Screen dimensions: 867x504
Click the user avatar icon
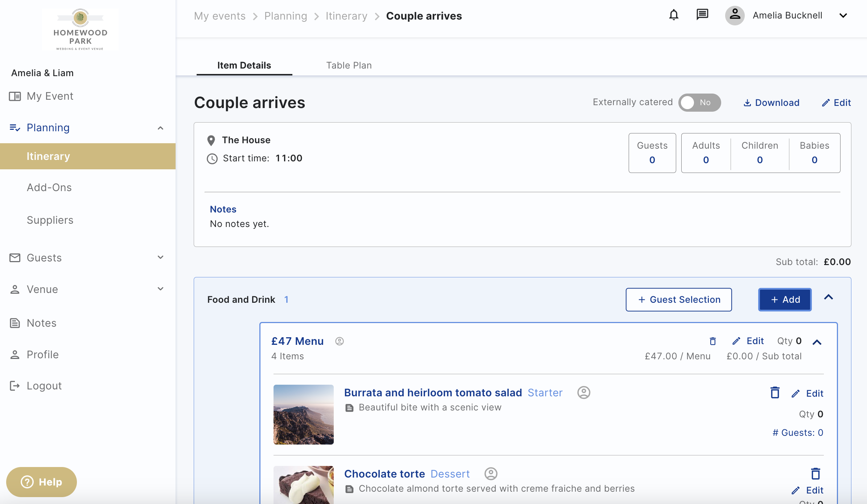735,15
